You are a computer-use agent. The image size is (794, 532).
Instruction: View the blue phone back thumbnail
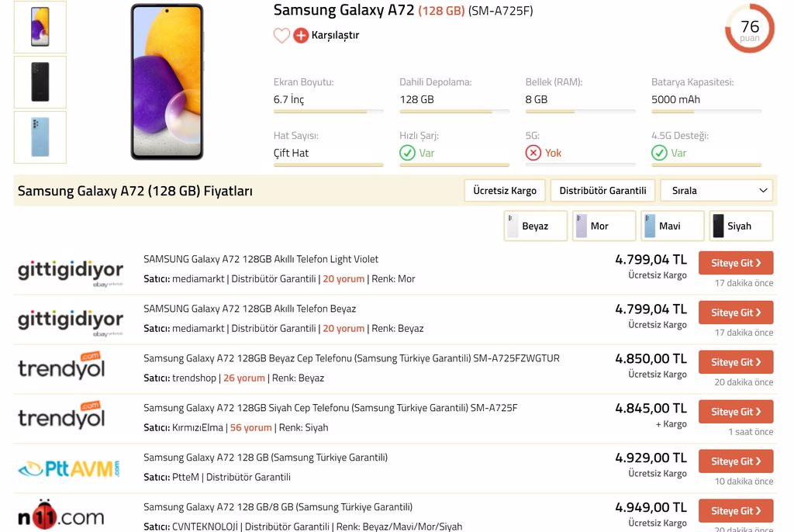pyautogui.click(x=40, y=137)
